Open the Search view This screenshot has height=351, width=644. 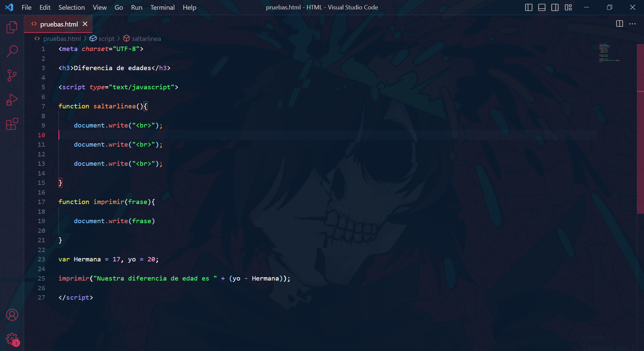pyautogui.click(x=12, y=51)
